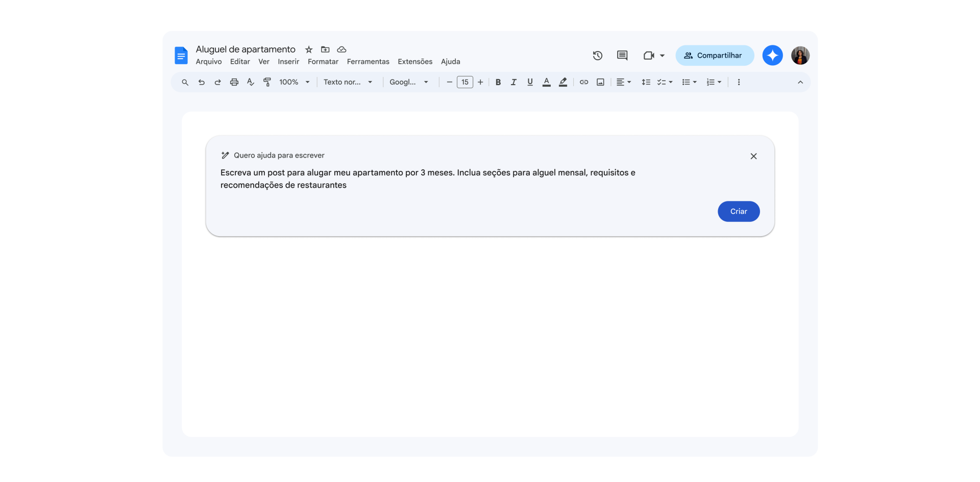Click the font size input field
Viewport: 980px width, 482px height.
point(464,82)
